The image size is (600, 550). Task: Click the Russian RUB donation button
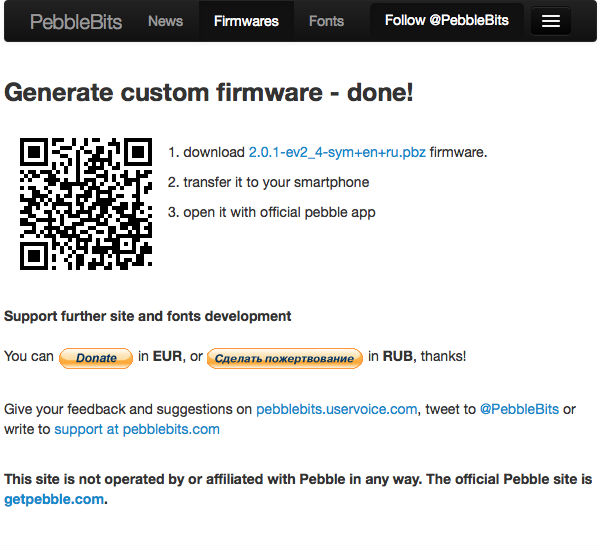[284, 358]
